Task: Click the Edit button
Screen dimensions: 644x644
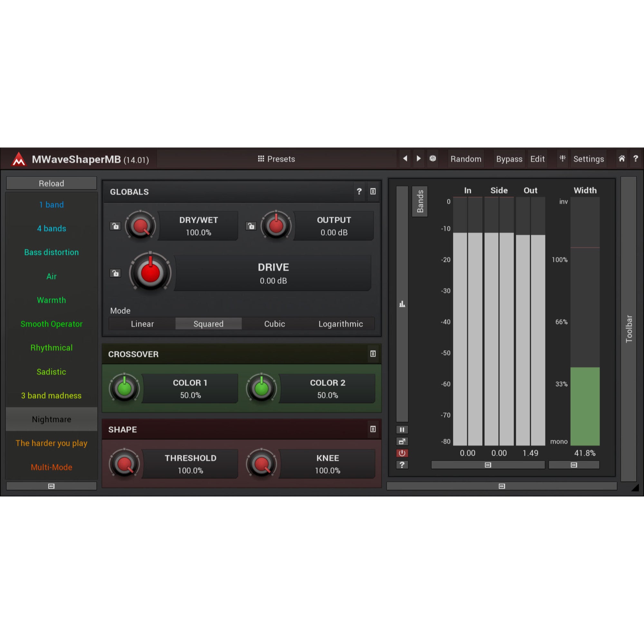Action: pos(537,159)
